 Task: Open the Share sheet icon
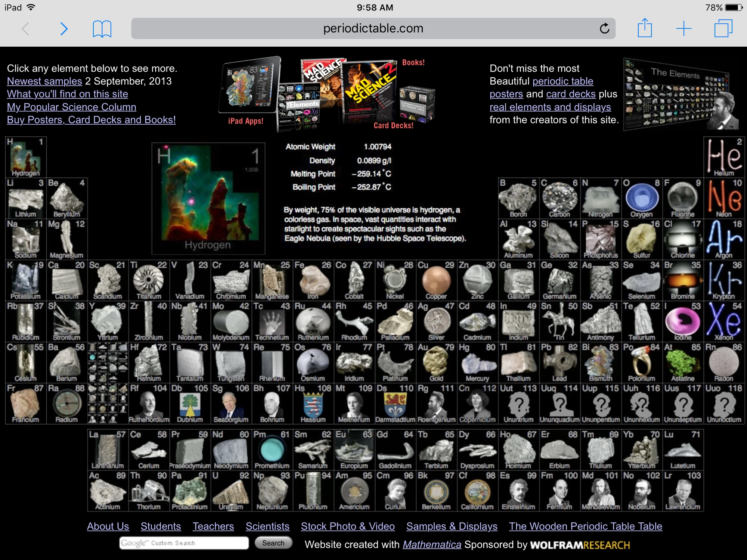click(646, 28)
